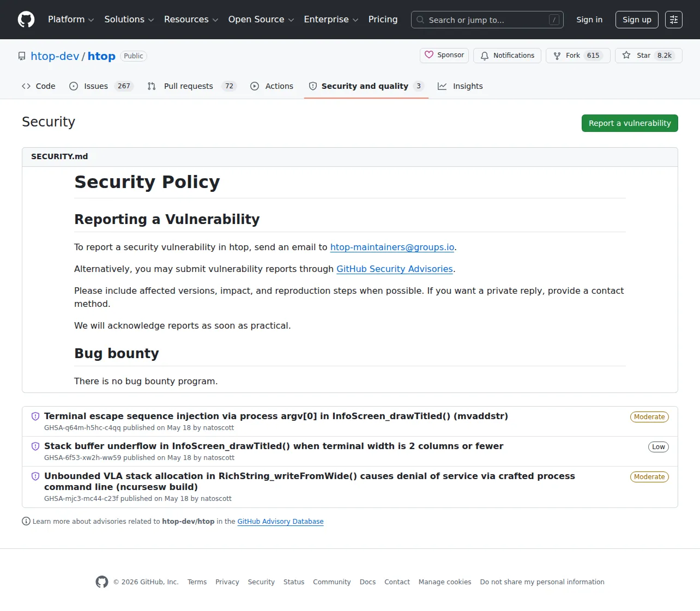Click the Actions tab play icon
The image size is (700, 611).
pyautogui.click(x=255, y=86)
